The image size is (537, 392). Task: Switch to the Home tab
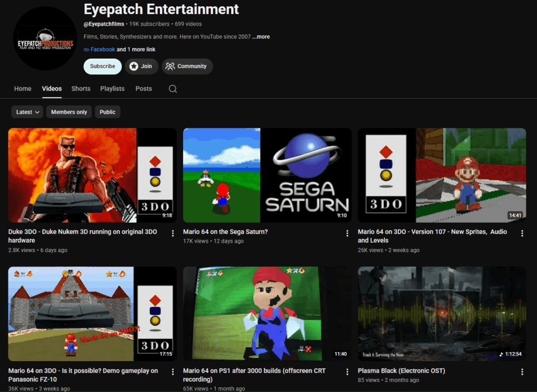tap(23, 89)
